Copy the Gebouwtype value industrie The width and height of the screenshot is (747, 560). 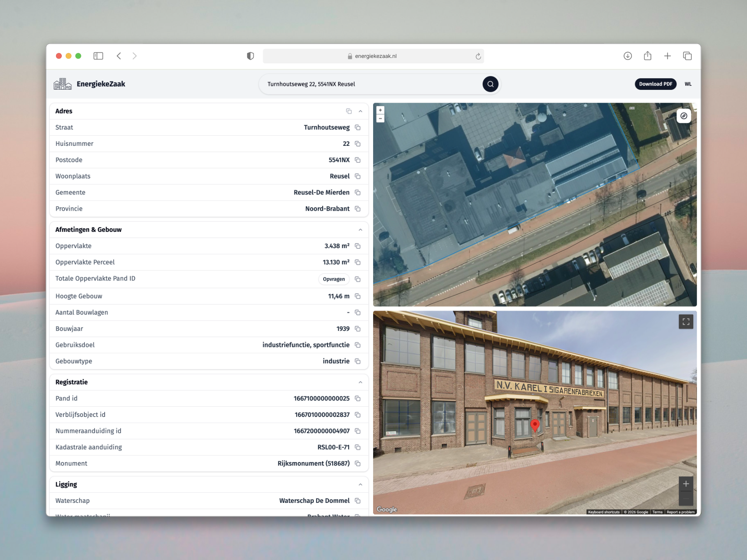(358, 361)
